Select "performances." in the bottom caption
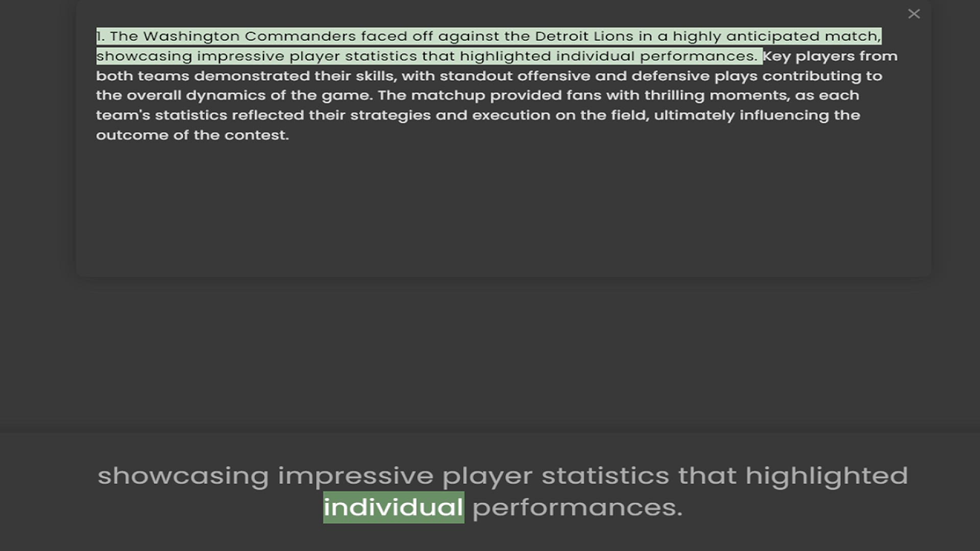The width and height of the screenshot is (980, 551). click(x=577, y=507)
